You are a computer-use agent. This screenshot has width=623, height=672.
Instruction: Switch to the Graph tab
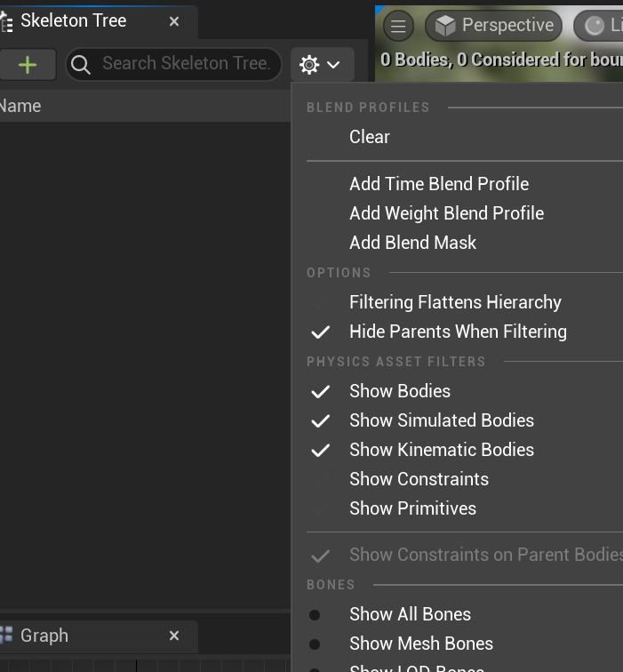point(44,636)
